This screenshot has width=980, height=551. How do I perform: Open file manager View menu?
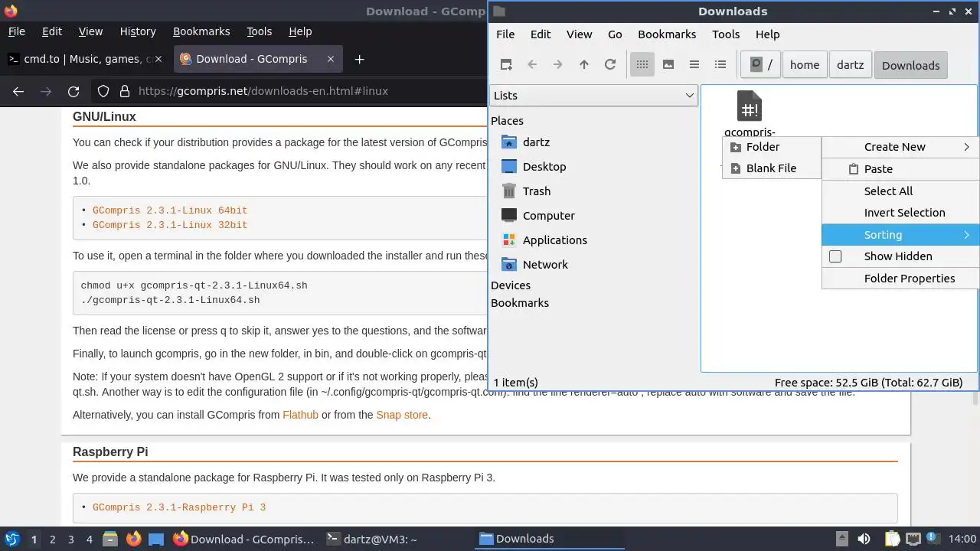579,34
